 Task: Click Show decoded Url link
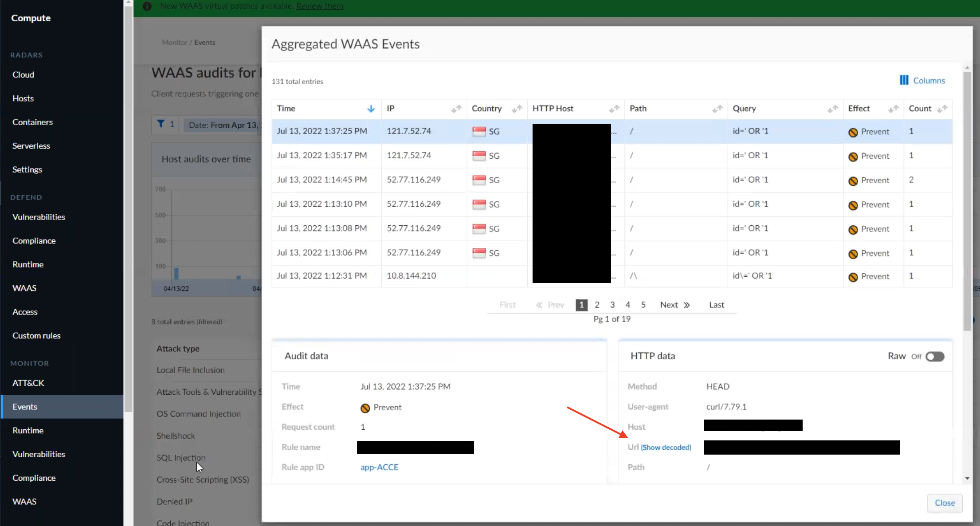coord(666,447)
